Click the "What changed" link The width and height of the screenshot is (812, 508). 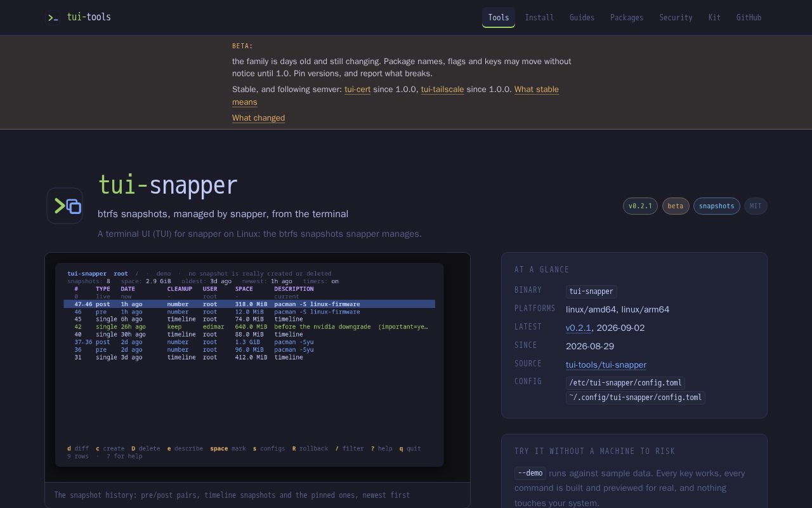pos(258,118)
